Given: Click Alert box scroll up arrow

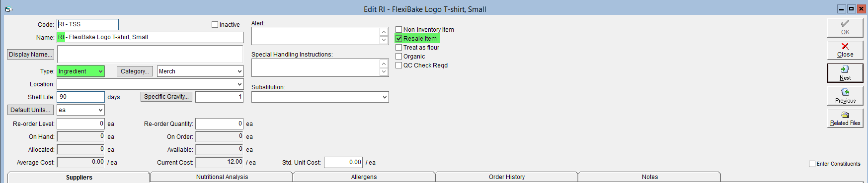Looking at the screenshot, I should pos(384,32).
